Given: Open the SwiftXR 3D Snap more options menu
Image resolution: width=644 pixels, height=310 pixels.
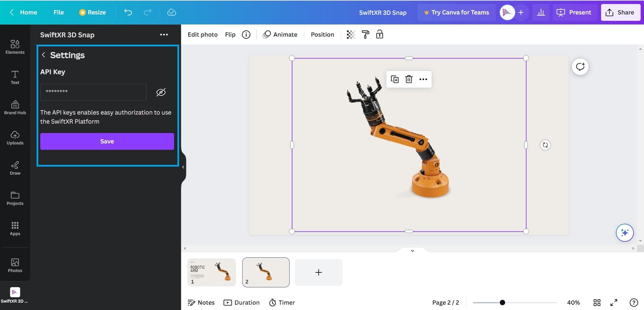Looking at the screenshot, I should coord(164,35).
